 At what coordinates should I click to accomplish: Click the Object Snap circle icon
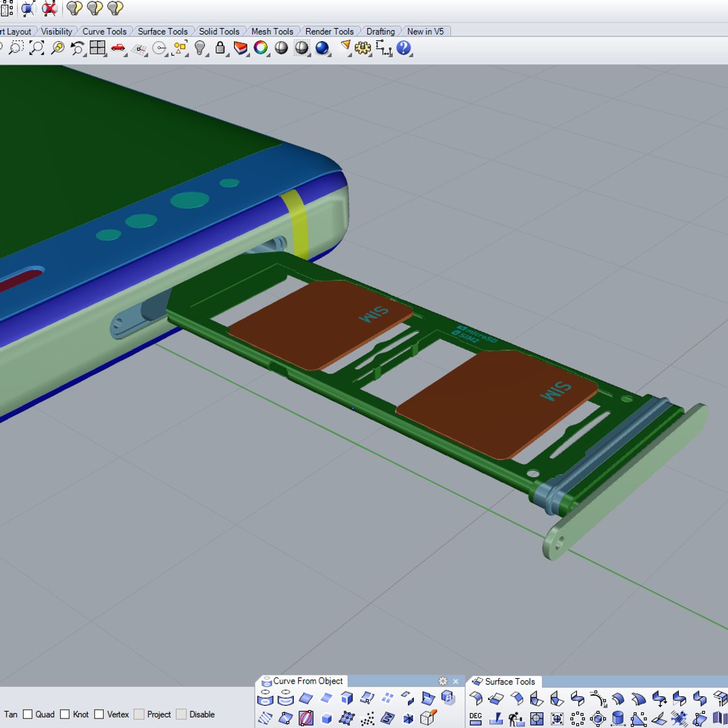[x=160, y=49]
